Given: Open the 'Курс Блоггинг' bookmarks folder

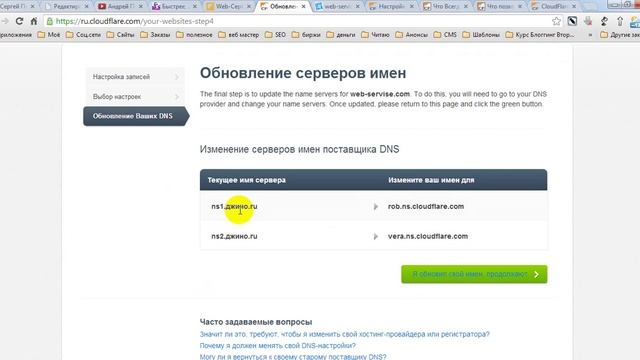Looking at the screenshot, I should click(x=540, y=35).
